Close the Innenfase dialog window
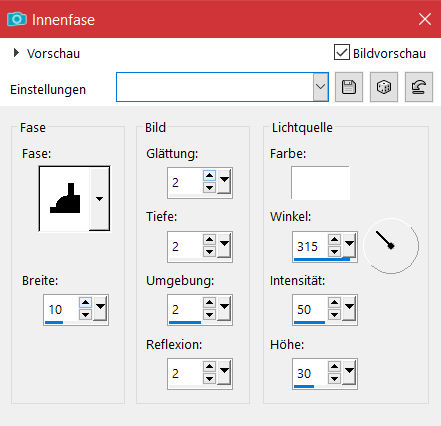The width and height of the screenshot is (441, 426). click(425, 19)
